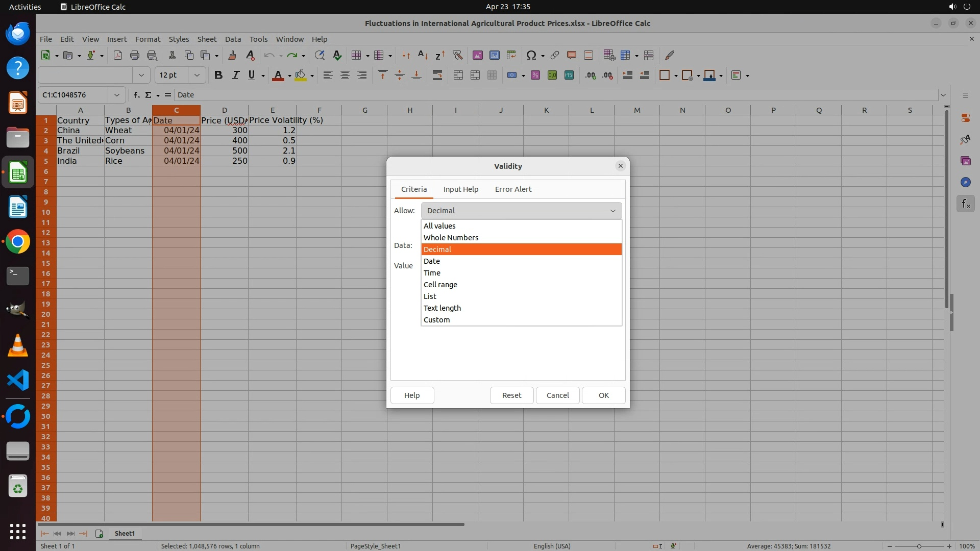Select Whole Numbers in the dropdown list

[451, 238]
